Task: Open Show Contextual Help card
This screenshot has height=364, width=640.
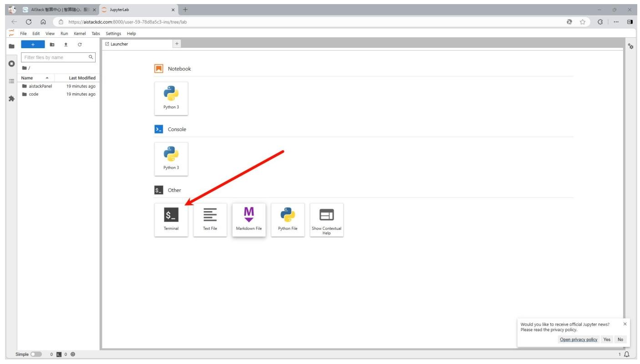Action: (x=326, y=219)
